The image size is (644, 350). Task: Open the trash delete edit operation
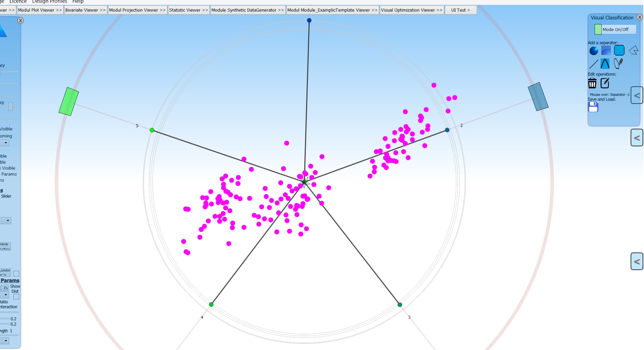click(x=593, y=83)
